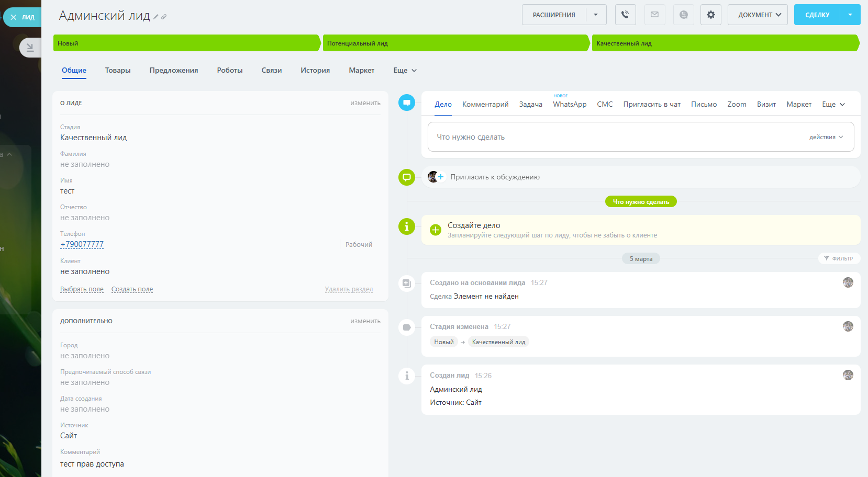The height and width of the screenshot is (477, 868).
Task: Click изменить in О ЛИДЕ section
Action: point(365,103)
